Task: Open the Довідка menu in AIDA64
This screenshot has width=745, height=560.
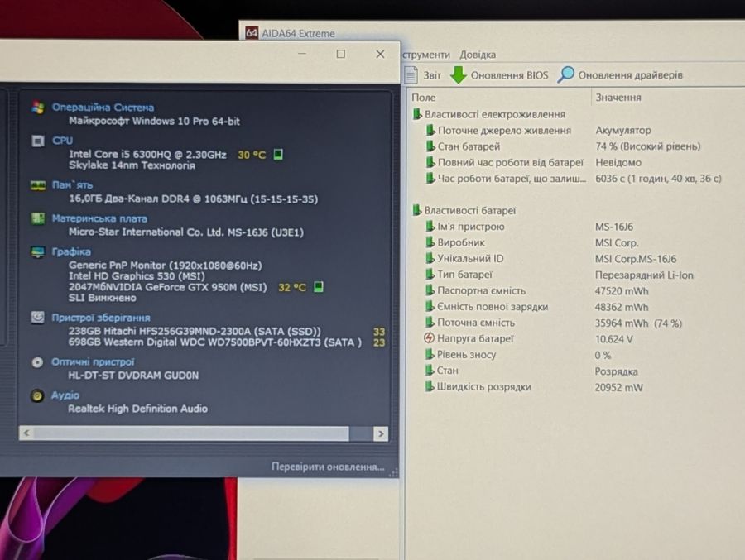Action: 478,55
